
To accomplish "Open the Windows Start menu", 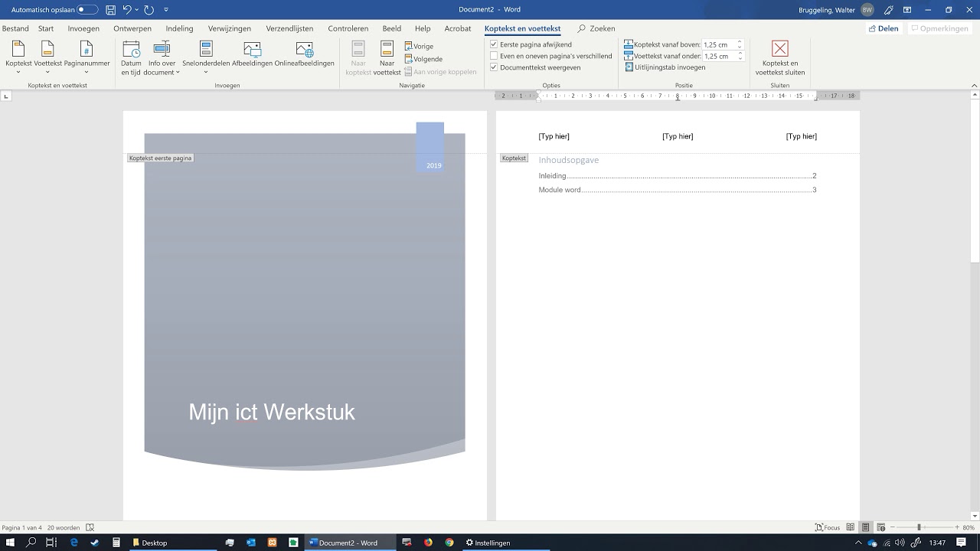I will tap(11, 543).
